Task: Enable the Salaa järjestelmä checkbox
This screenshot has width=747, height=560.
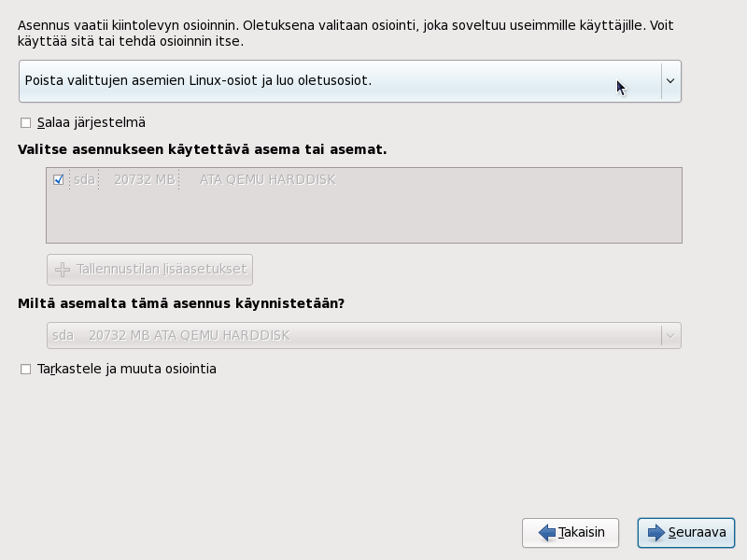Action: (26, 123)
